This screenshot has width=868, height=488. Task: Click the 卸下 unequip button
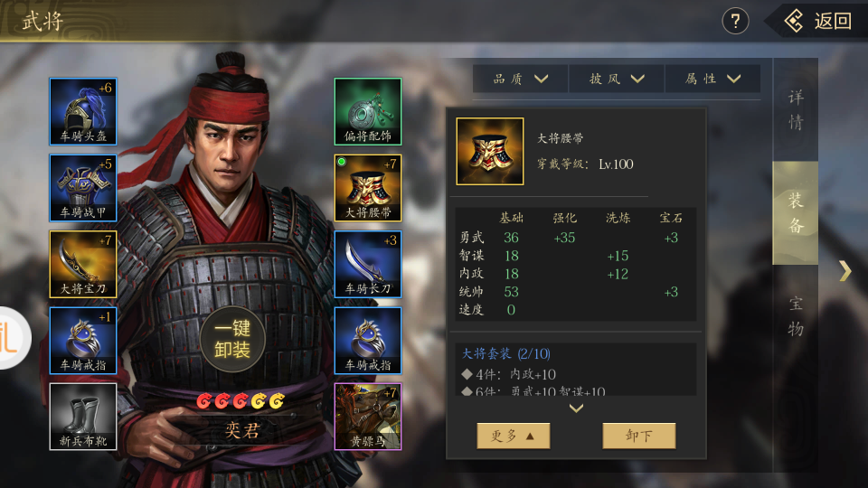[x=639, y=436]
